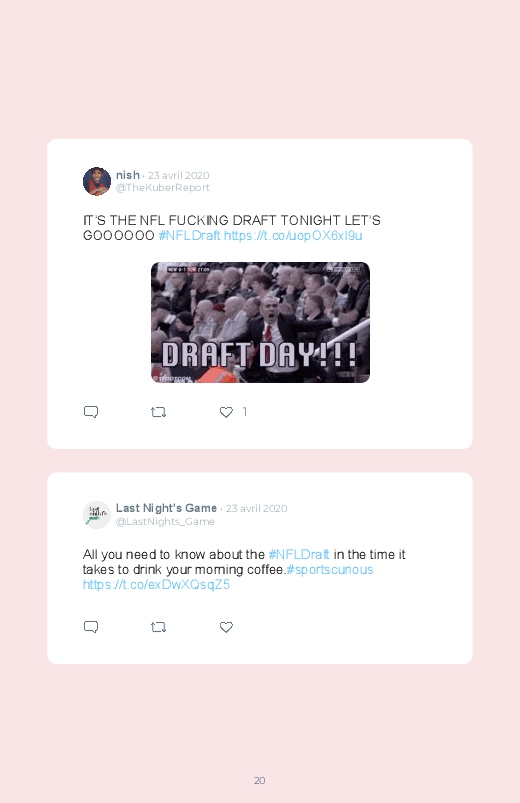Reply to the Last Night's Game tweet
Screen dimensions: 520x803
91,627
